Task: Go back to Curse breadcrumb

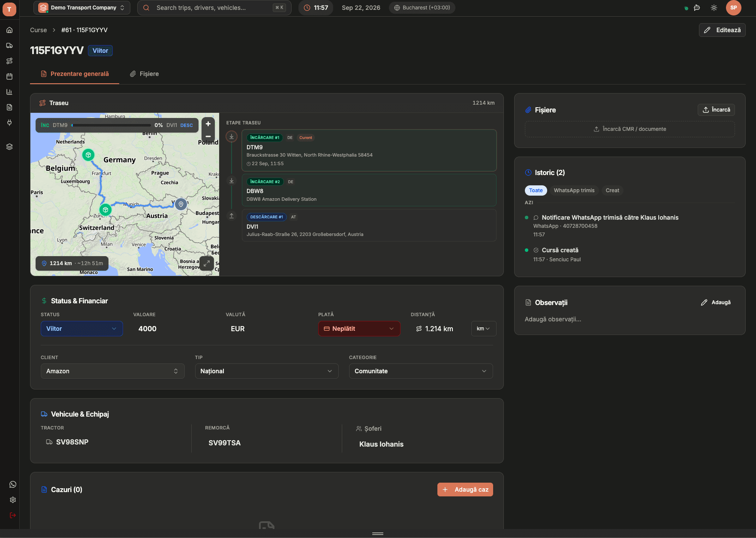Action: 38,30
